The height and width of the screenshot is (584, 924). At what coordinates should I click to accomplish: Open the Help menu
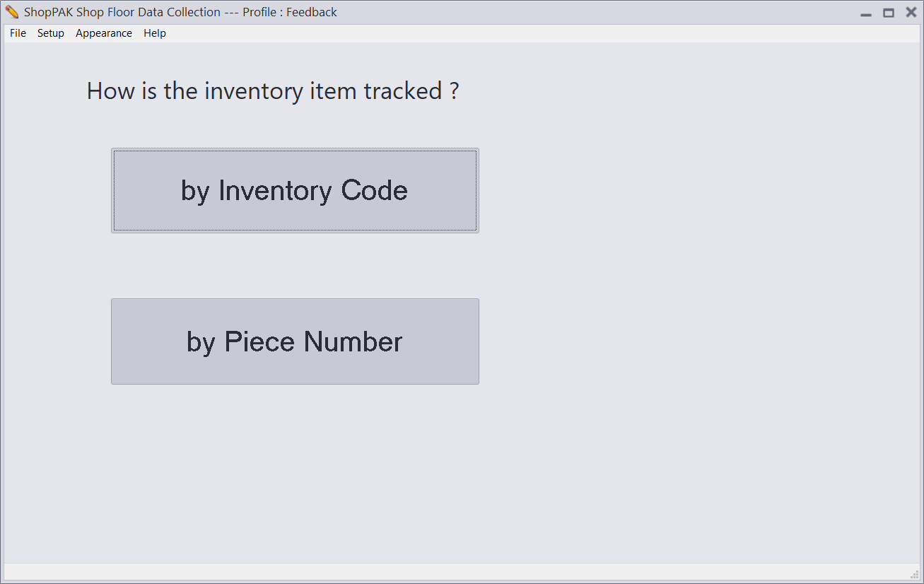tap(155, 33)
